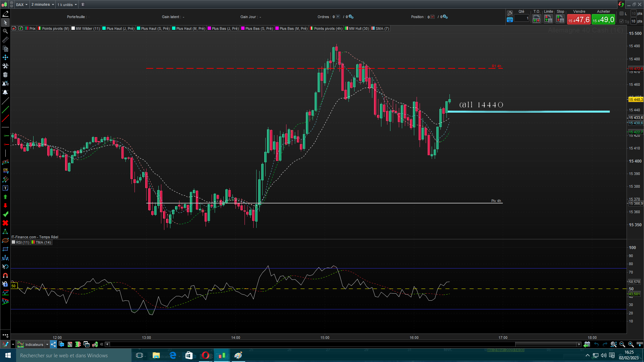Image resolution: width=644 pixels, height=362 pixels.
Task: Open the DAX instrument dropdown
Action: click(x=22, y=4)
